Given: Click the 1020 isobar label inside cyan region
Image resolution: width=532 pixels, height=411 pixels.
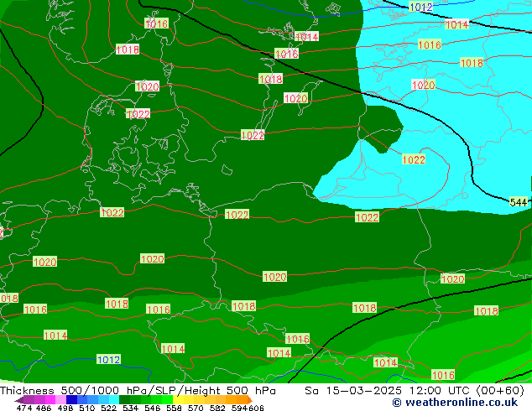Looking at the screenshot, I should coord(423,85).
